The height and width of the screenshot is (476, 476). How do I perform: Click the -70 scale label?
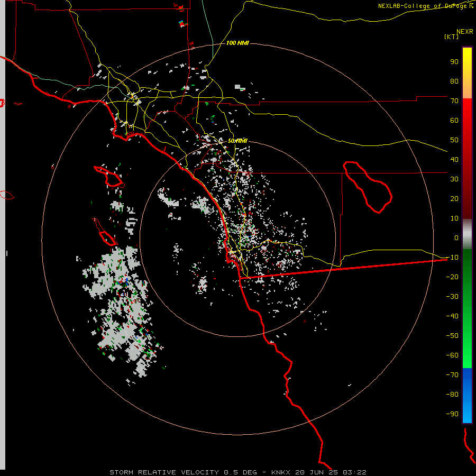pos(452,375)
